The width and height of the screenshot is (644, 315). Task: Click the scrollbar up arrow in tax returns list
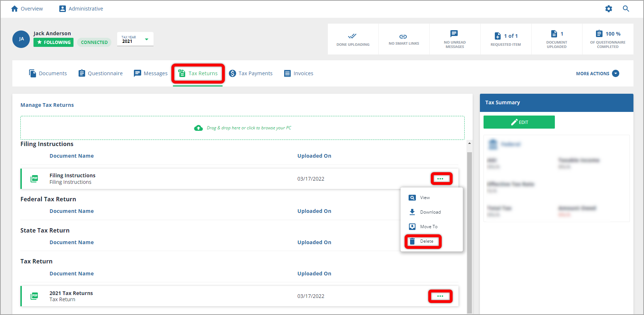click(469, 144)
